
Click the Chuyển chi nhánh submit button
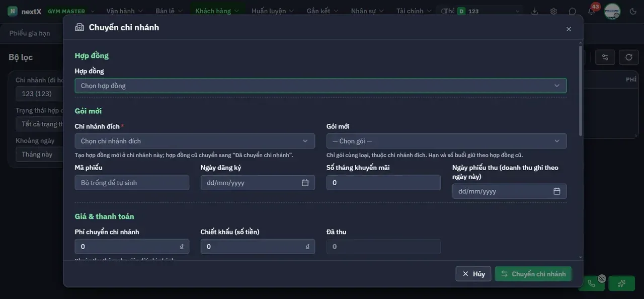coord(533,274)
